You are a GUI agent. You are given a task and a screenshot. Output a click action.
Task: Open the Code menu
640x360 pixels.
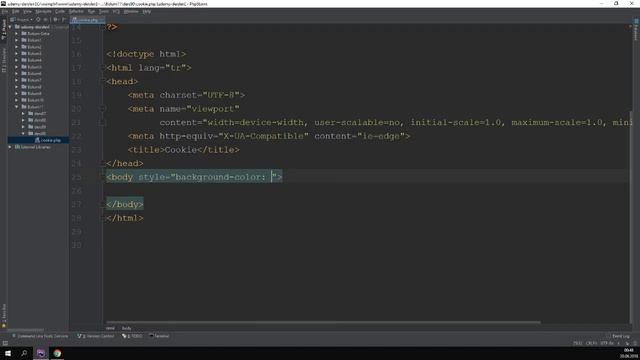point(60,11)
